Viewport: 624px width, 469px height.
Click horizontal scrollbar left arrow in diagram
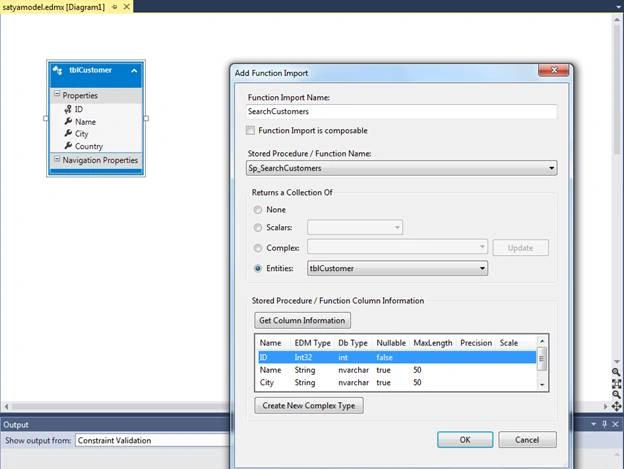coord(6,407)
